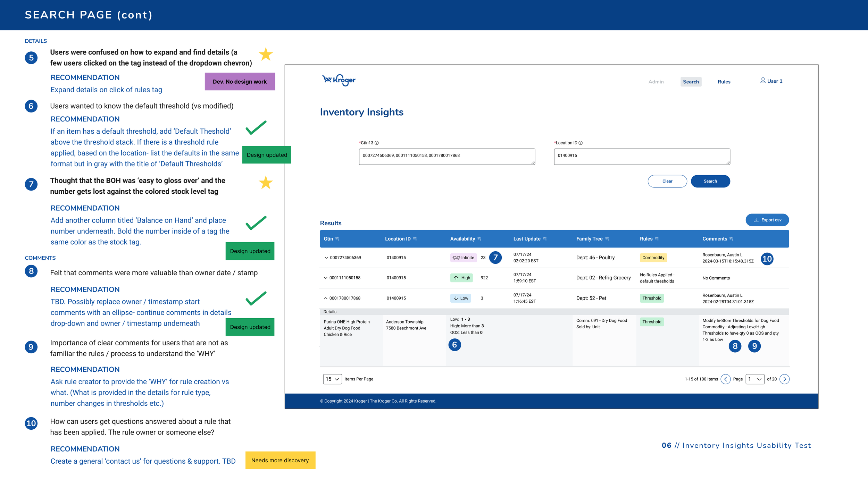Open the Page number dropdown

755,379
